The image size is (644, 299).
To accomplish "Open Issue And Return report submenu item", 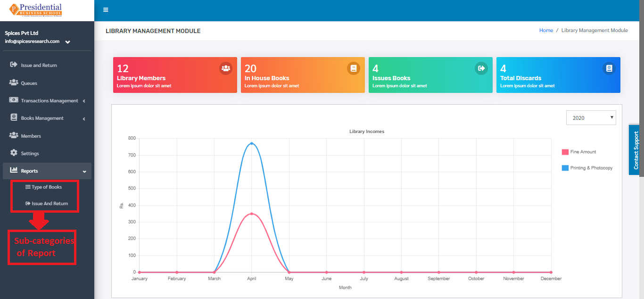I will (x=47, y=204).
